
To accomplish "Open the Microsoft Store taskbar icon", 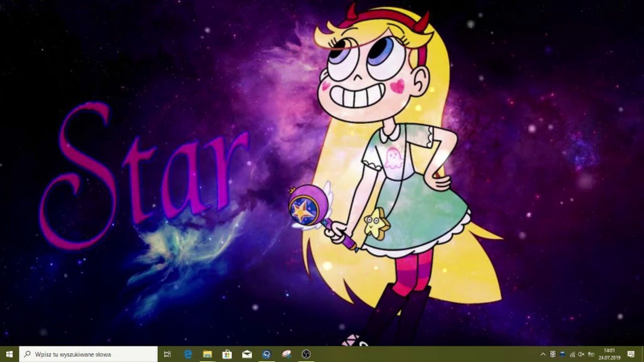I will [227, 354].
